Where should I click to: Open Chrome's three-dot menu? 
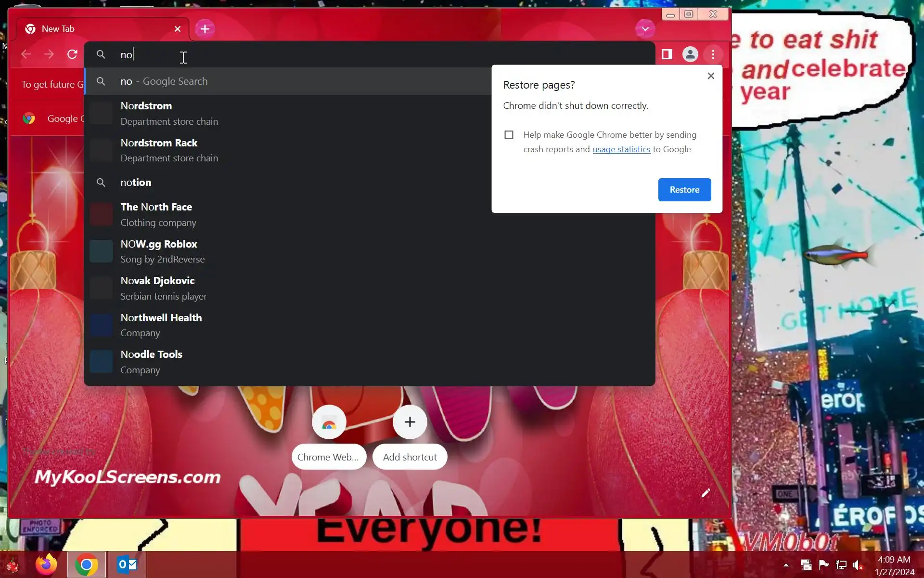pyautogui.click(x=713, y=54)
